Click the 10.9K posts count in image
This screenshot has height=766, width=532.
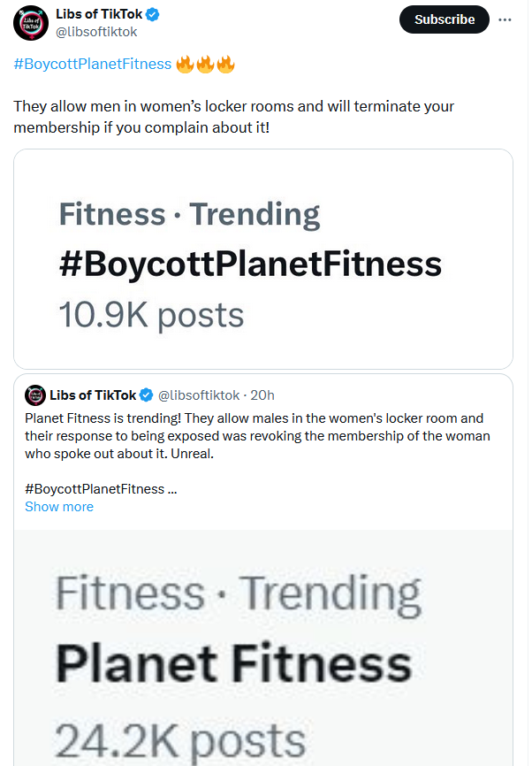coord(151,316)
